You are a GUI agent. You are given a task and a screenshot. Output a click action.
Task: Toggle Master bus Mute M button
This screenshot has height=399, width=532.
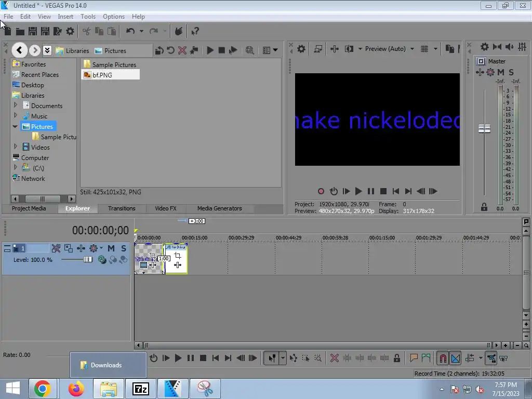[501, 72]
